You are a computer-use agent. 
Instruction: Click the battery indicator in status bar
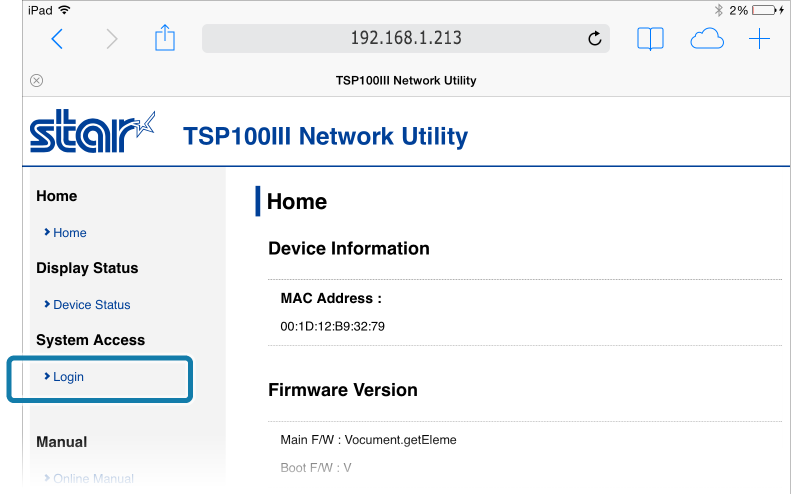tap(768, 10)
